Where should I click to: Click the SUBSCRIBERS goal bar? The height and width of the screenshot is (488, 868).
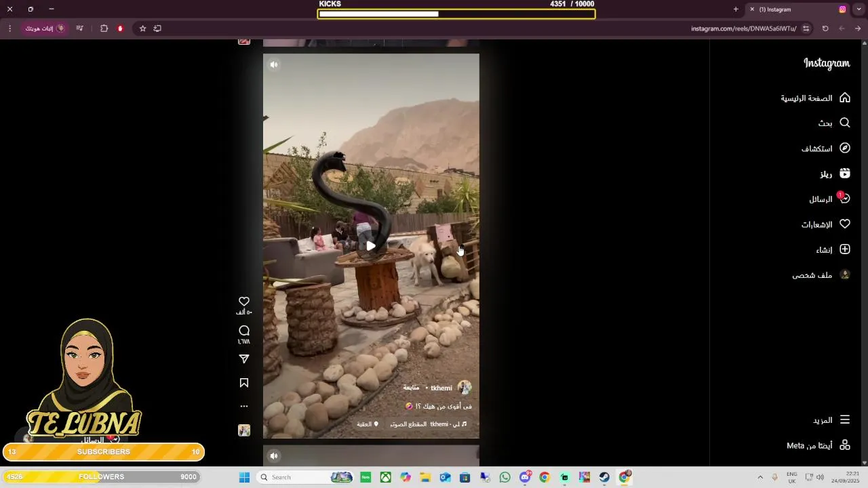104,452
